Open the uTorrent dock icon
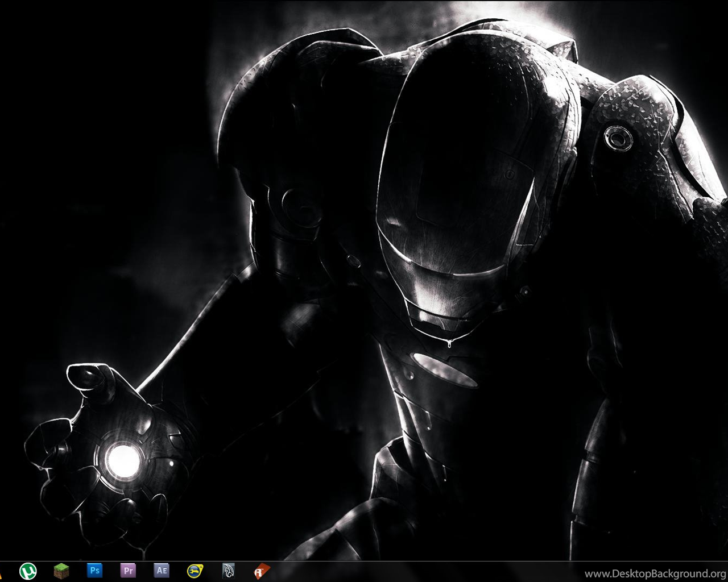Image resolution: width=728 pixels, height=582 pixels. click(x=28, y=571)
